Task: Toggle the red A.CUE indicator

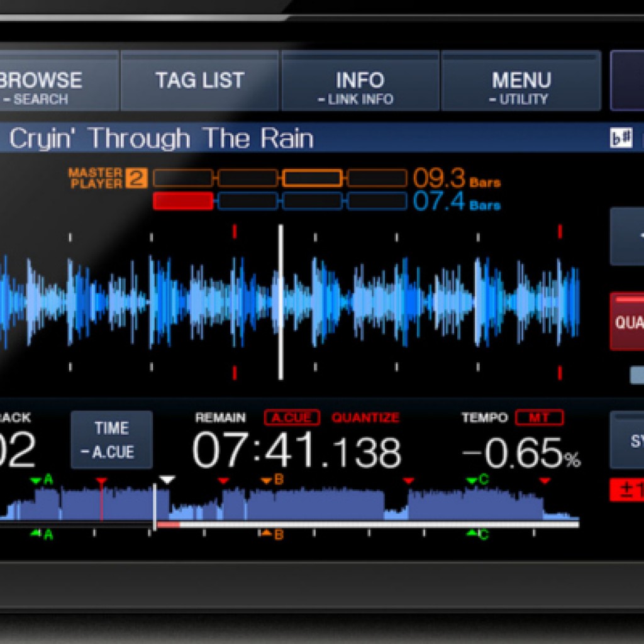Action: coord(292,418)
